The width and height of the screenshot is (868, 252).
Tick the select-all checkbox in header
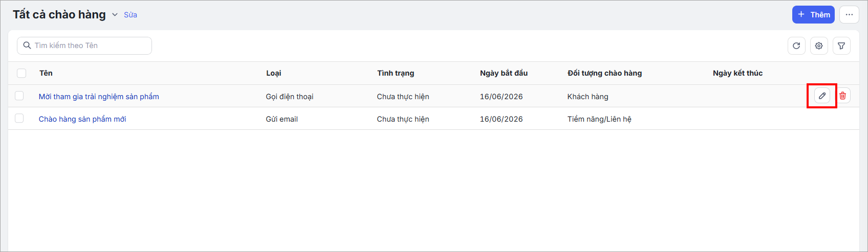[21, 73]
